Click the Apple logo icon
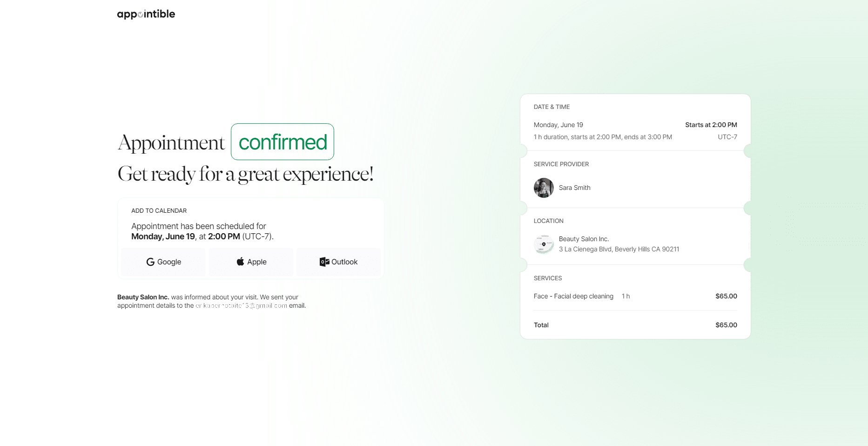Viewport: 868px width, 446px height. [x=241, y=262]
